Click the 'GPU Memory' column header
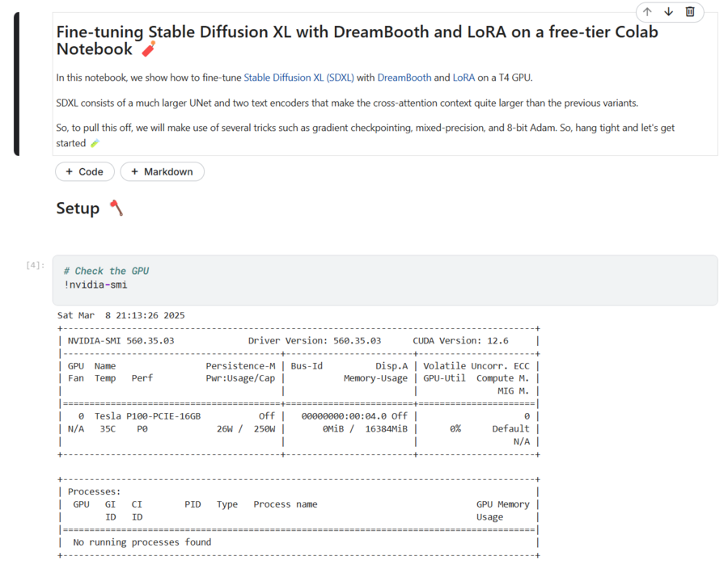Image resolution: width=728 pixels, height=569 pixels. click(503, 504)
